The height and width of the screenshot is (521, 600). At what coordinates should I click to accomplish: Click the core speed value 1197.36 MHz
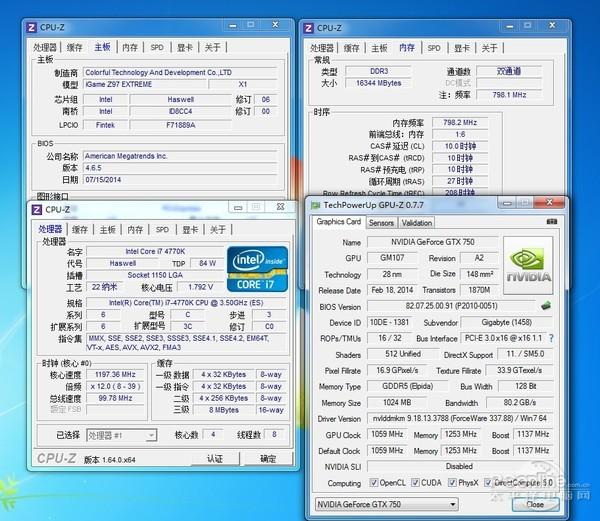click(116, 374)
